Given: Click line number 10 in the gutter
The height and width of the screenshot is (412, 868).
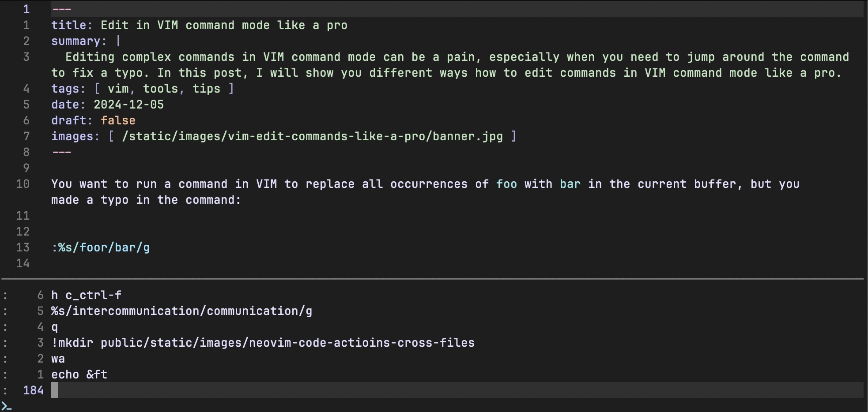Looking at the screenshot, I should 23,184.
